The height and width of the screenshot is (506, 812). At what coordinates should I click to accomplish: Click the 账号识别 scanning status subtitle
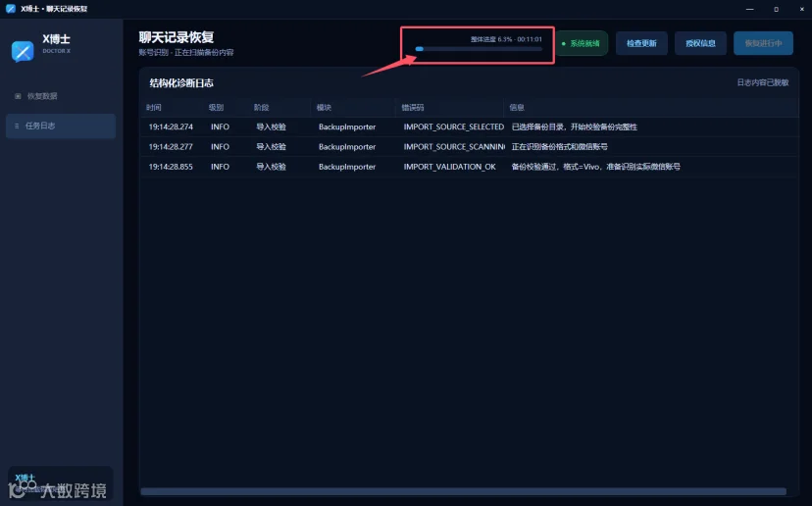[x=186, y=53]
